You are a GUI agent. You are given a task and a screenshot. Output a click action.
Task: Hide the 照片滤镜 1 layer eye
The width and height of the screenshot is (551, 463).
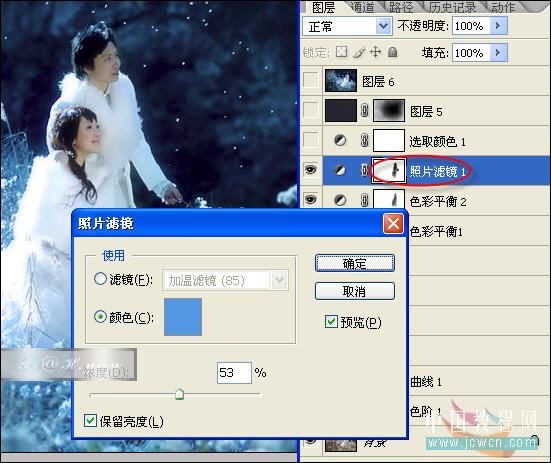tap(311, 170)
